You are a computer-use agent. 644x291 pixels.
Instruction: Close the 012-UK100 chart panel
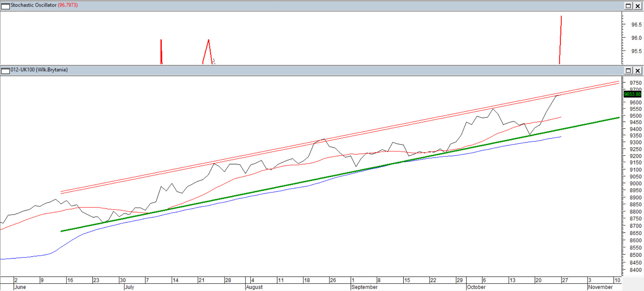638,71
